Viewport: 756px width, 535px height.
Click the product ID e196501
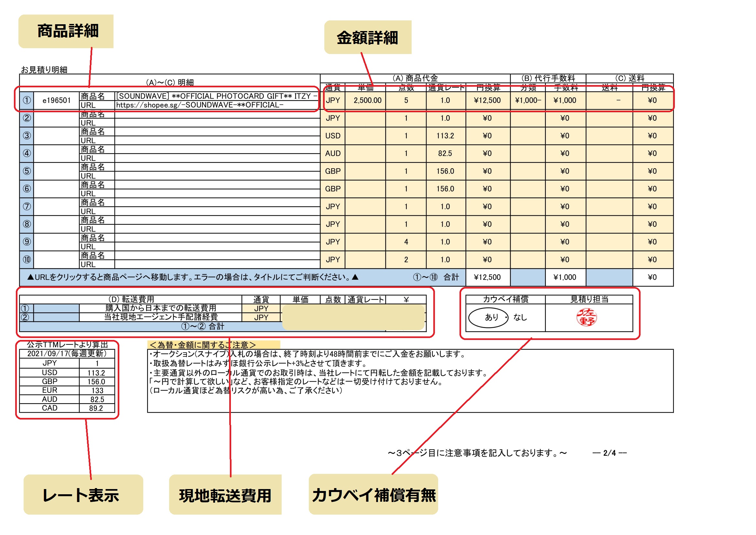57,101
